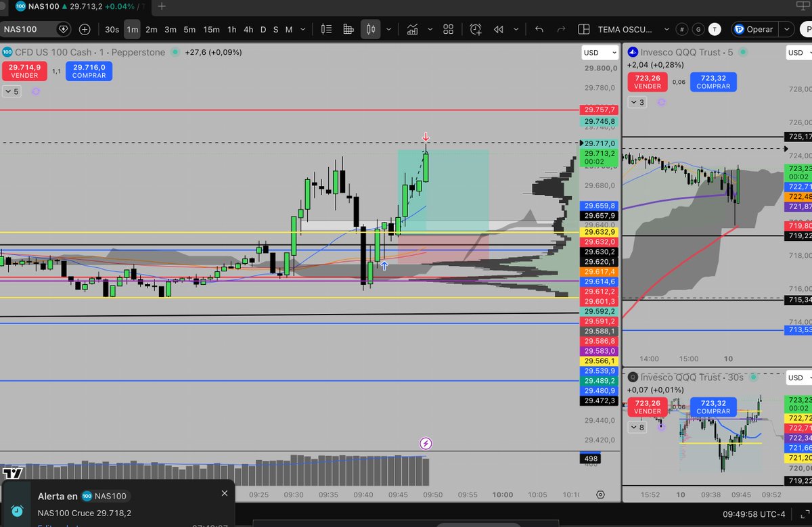812x527 pixels.
Task: Create an alert with the clock icon
Action: [476, 29]
